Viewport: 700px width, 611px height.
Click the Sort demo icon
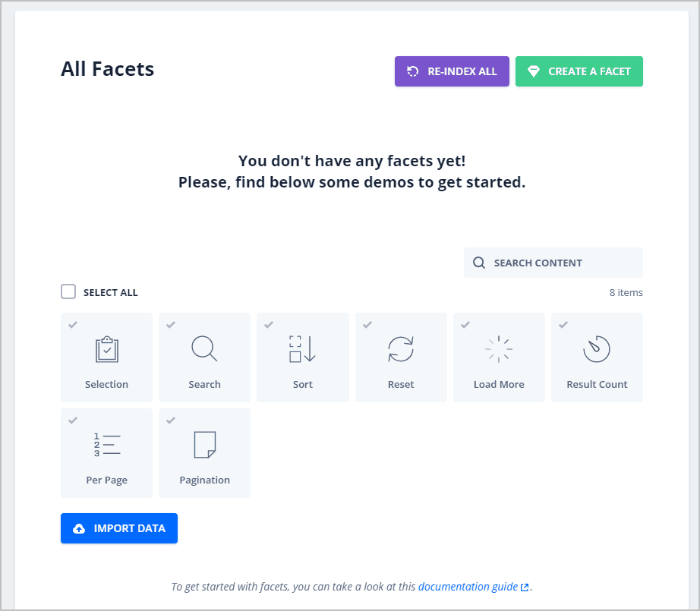click(x=302, y=349)
